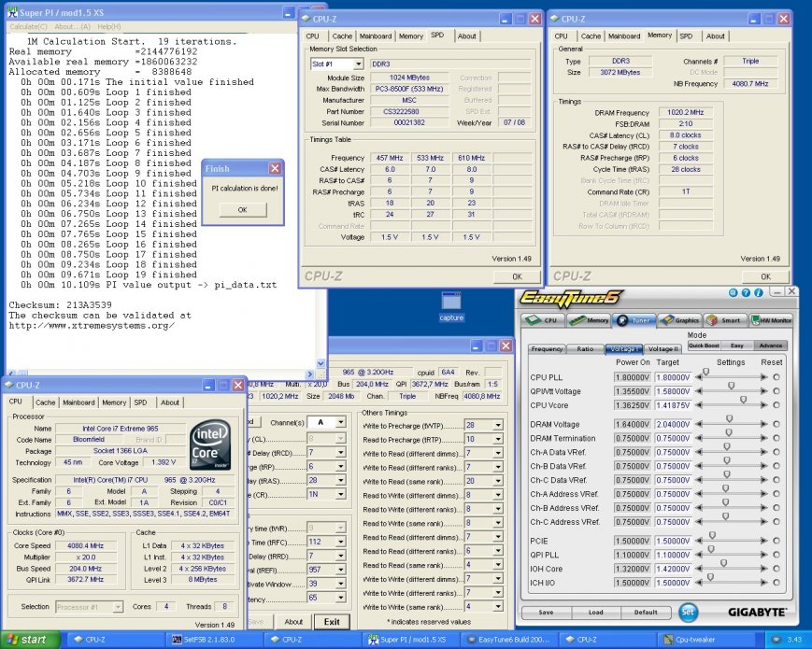Open the tRCD delay dropdown in Cpu-tweaker
The height and width of the screenshot is (649, 812).
point(340,453)
